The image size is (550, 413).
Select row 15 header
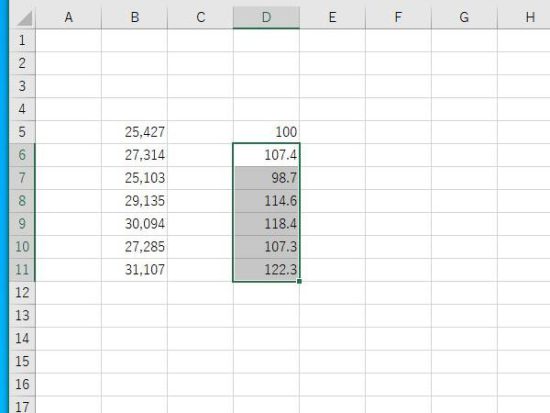(x=22, y=361)
